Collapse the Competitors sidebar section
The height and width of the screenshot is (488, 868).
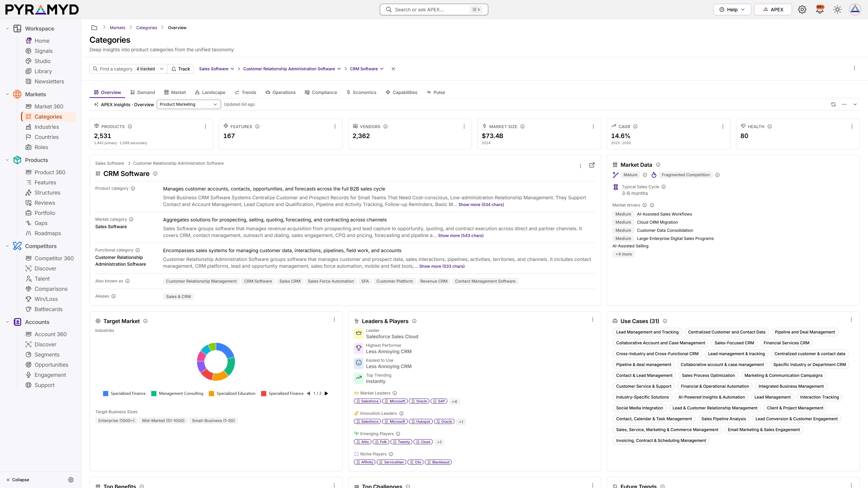(x=7, y=246)
